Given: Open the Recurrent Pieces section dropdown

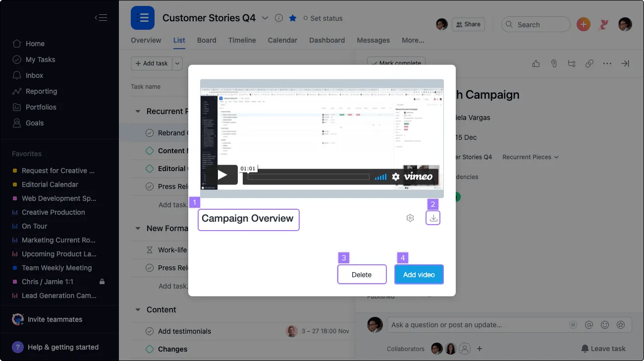Looking at the screenshot, I should click(x=530, y=157).
